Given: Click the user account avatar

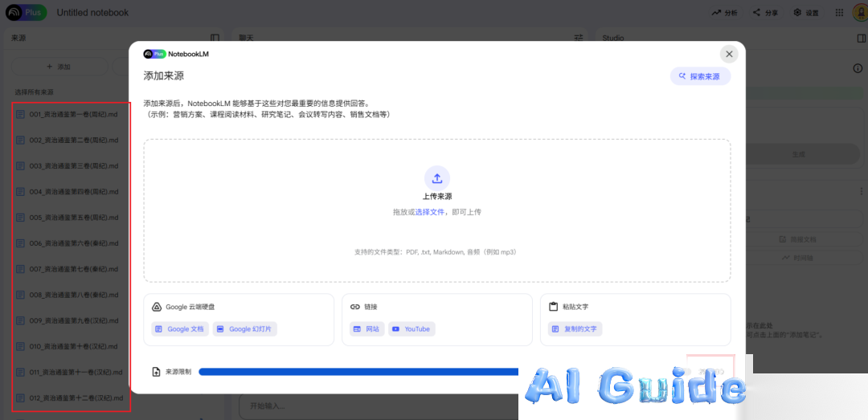Looking at the screenshot, I should pos(860,13).
